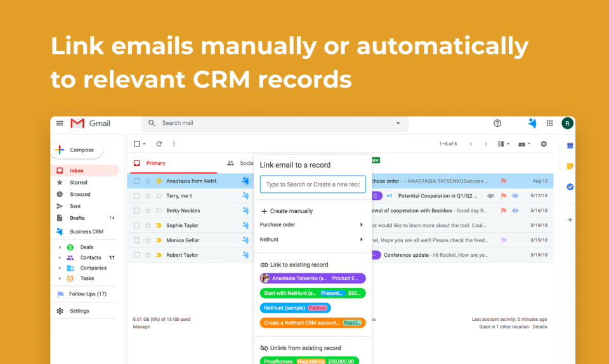The width and height of the screenshot is (609, 364).
Task: Click NetHunt link icon on Anastasia row
Action: point(245,181)
